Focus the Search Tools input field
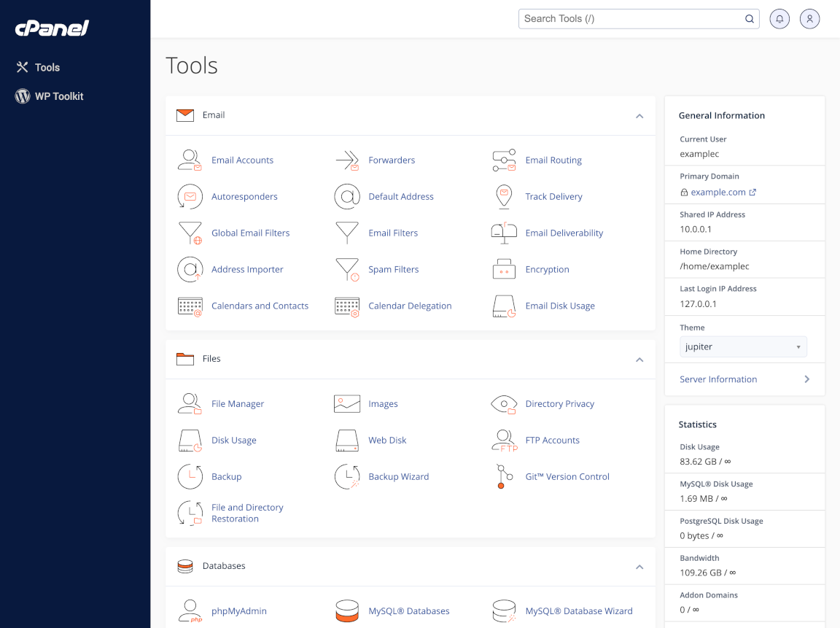The image size is (840, 628). pos(631,19)
